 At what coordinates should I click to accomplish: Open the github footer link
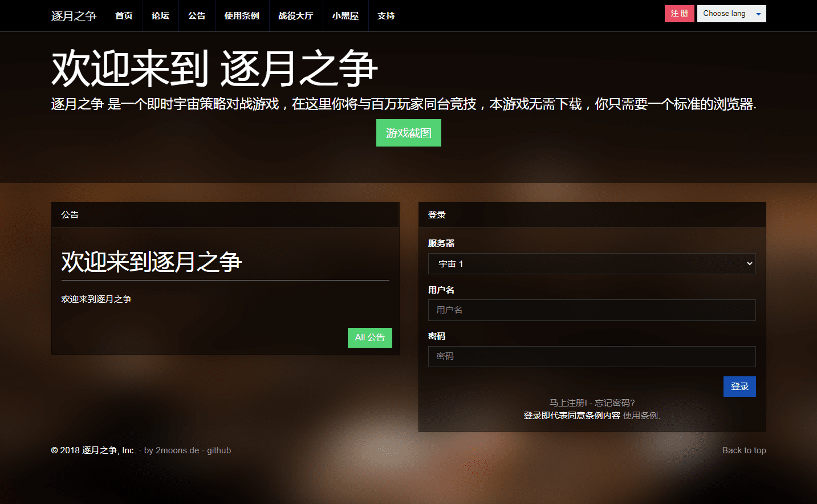click(x=219, y=450)
